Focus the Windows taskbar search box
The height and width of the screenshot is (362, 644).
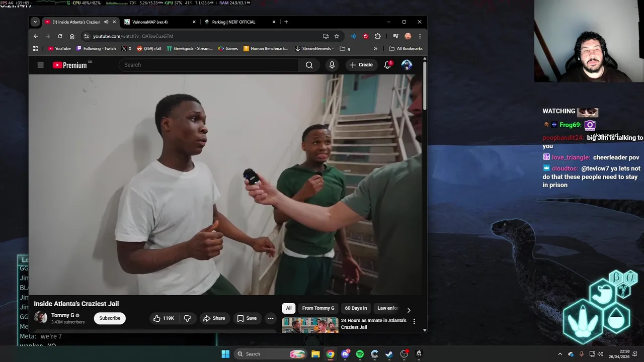tap(272, 354)
